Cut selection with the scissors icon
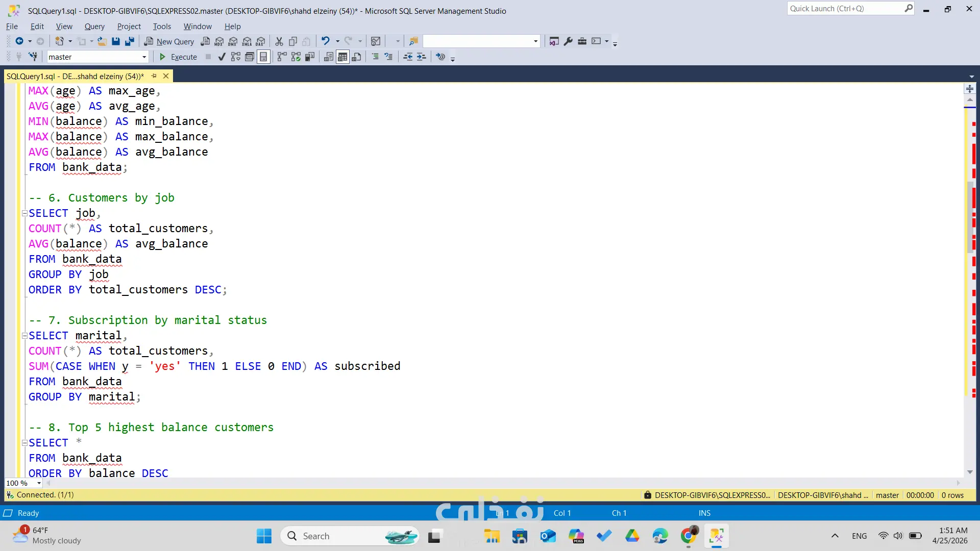Screen dimensions: 980x551 click(279, 41)
